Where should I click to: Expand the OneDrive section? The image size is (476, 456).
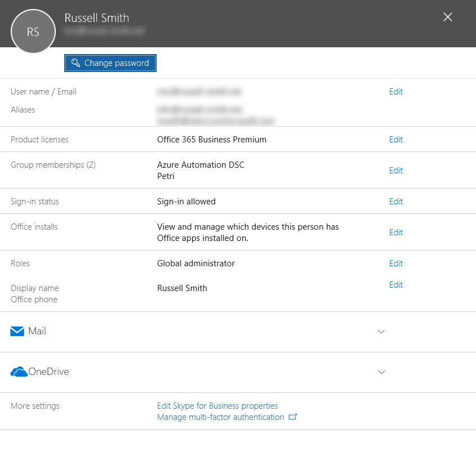[x=381, y=372]
